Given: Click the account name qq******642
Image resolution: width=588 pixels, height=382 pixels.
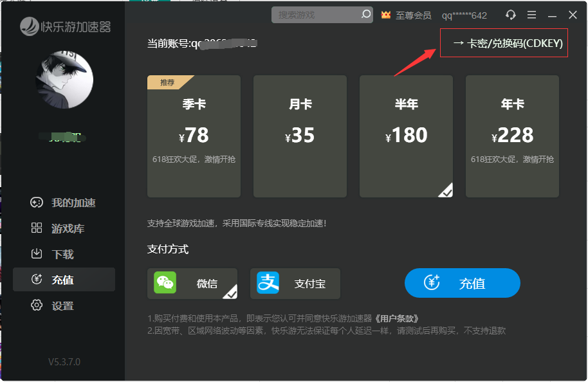Looking at the screenshot, I should click(x=464, y=15).
